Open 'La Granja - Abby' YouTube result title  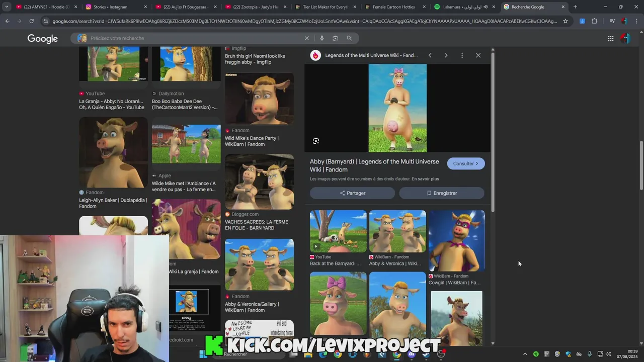112,104
